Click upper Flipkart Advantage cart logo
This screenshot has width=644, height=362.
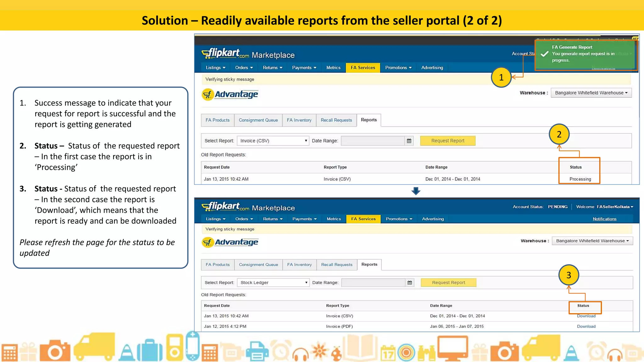208,94
